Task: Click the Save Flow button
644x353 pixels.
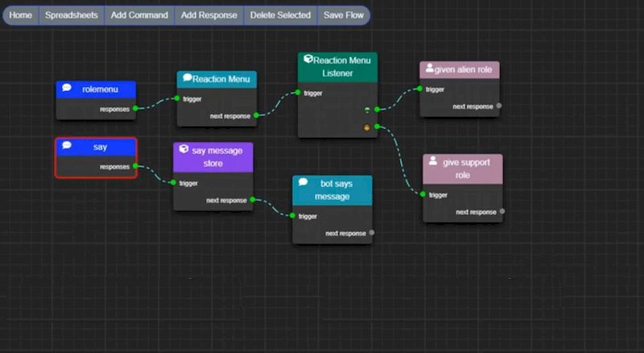Action: (x=344, y=15)
